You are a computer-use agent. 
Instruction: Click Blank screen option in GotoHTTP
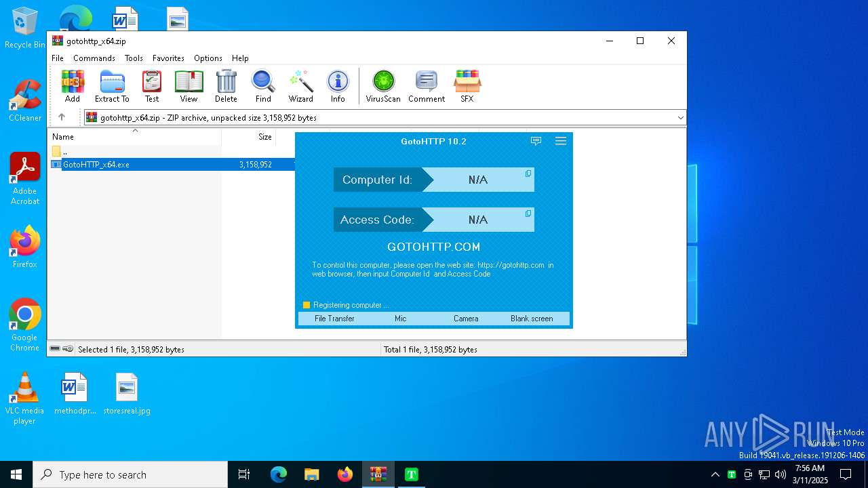[532, 319]
